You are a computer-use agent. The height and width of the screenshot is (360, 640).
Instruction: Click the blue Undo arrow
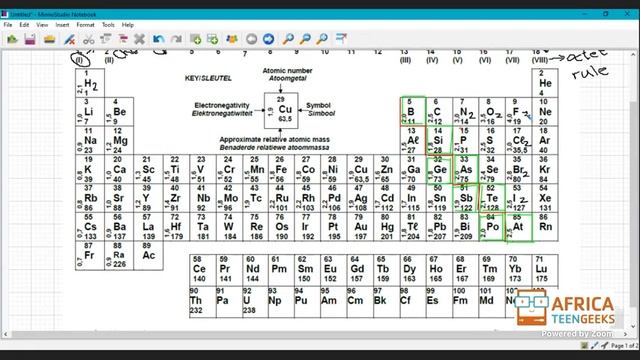point(158,39)
